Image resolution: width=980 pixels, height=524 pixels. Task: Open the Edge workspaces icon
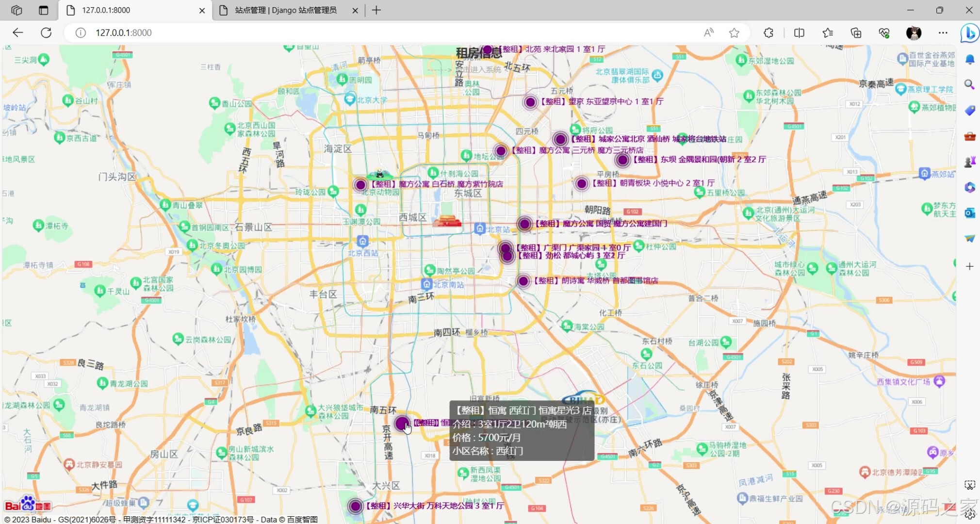click(16, 10)
